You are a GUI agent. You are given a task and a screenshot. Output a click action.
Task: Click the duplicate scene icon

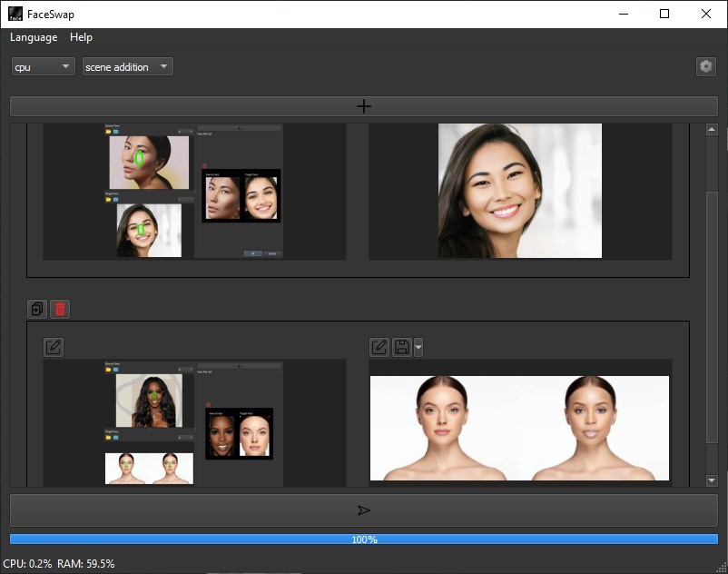click(x=37, y=309)
